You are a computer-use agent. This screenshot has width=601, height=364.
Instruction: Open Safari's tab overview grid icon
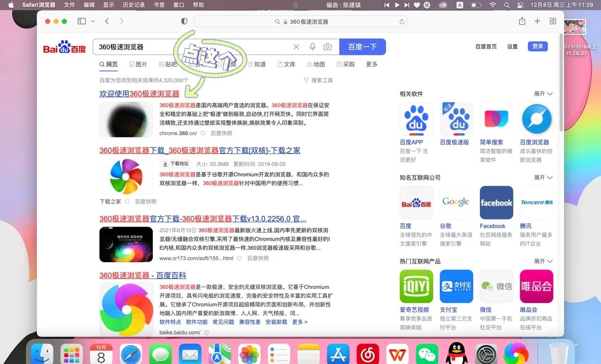[553, 21]
